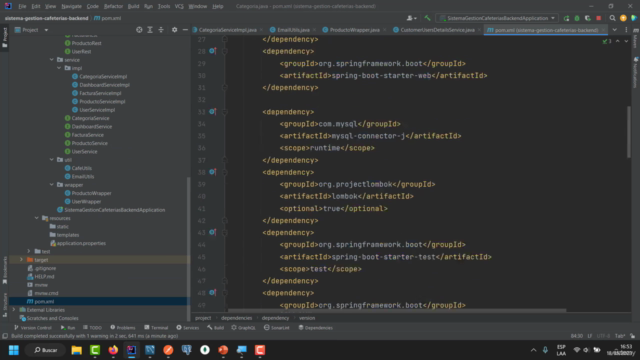
Task: Open the user account dropdown icon
Action: click(x=411, y=18)
